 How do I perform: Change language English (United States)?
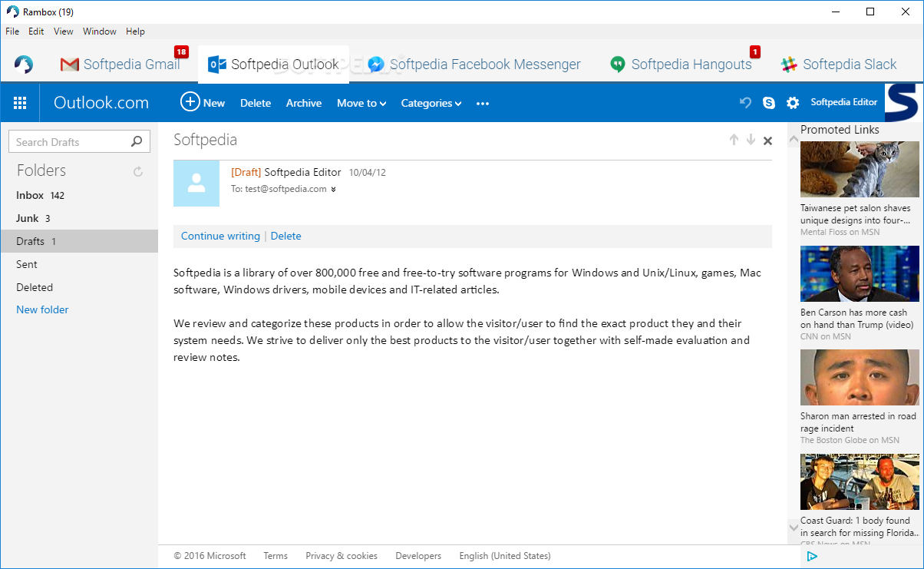click(x=505, y=556)
